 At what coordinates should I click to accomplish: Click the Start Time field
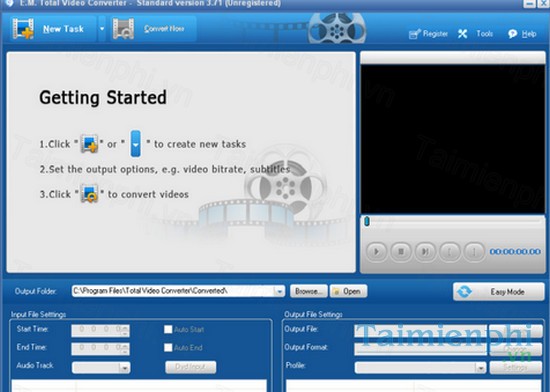(x=100, y=330)
